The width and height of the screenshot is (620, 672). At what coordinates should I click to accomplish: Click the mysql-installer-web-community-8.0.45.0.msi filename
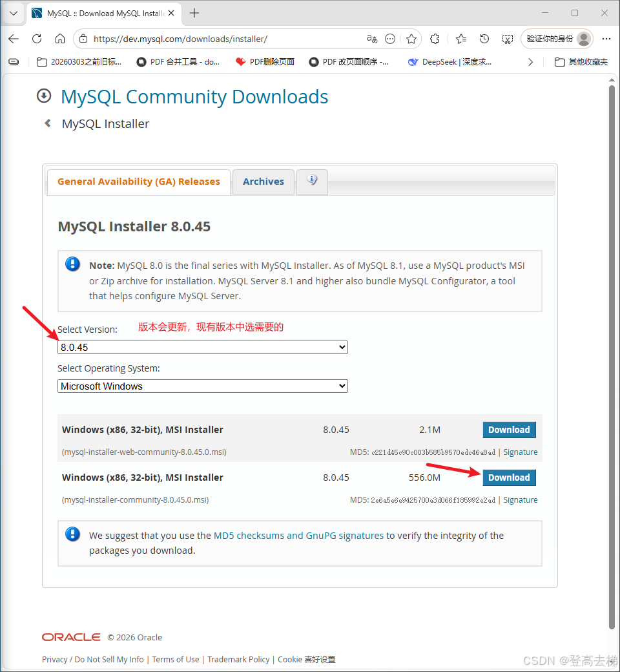(145, 452)
